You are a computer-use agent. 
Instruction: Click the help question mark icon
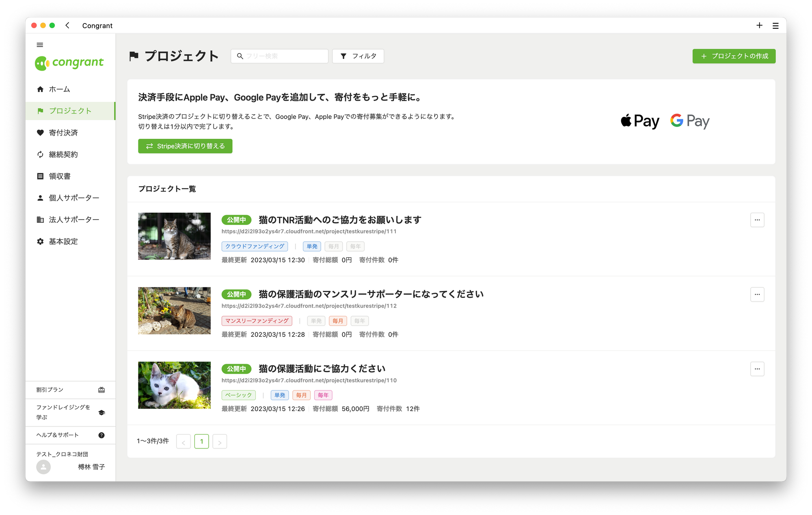pos(101,435)
